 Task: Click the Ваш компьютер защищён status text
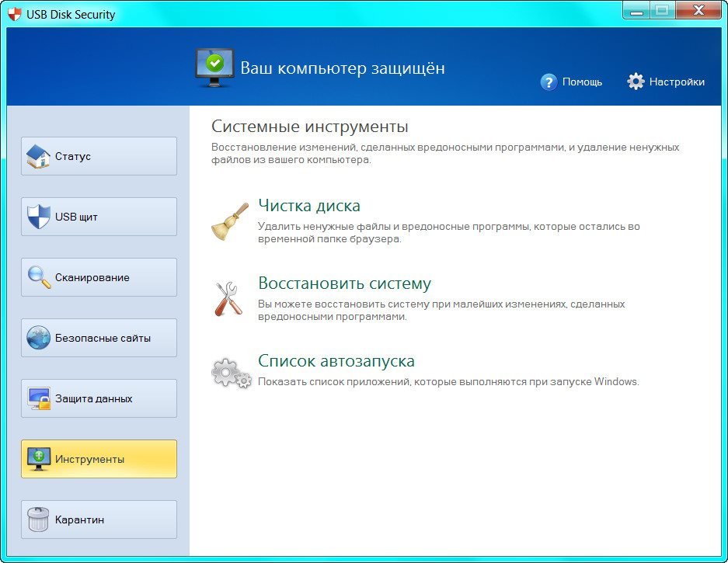point(343,68)
